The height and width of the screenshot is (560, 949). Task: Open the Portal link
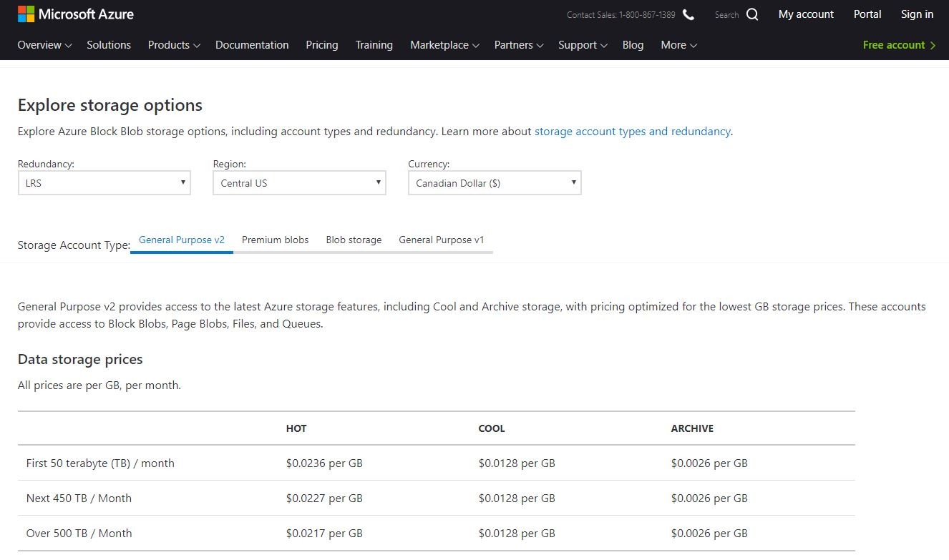point(867,14)
